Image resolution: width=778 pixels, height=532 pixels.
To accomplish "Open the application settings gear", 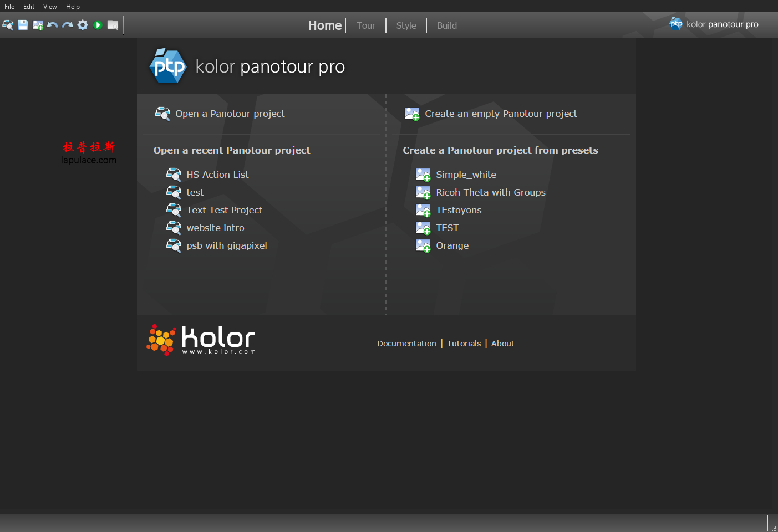I will pyautogui.click(x=82, y=25).
